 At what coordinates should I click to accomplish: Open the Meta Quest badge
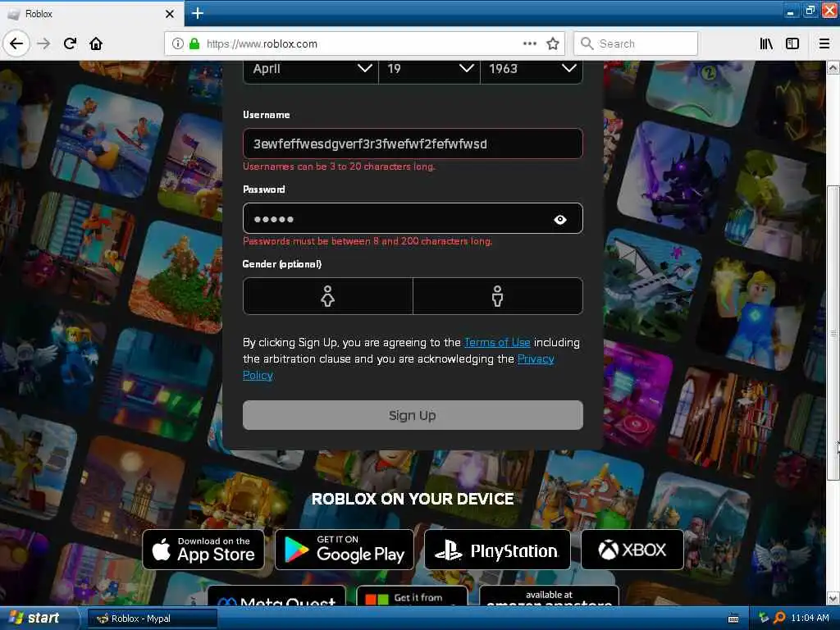click(277, 596)
